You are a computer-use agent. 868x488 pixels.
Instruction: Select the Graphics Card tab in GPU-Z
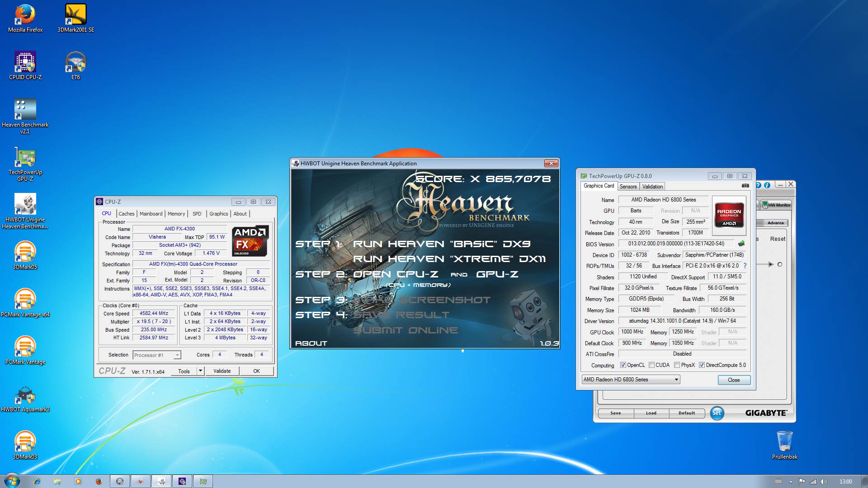599,186
